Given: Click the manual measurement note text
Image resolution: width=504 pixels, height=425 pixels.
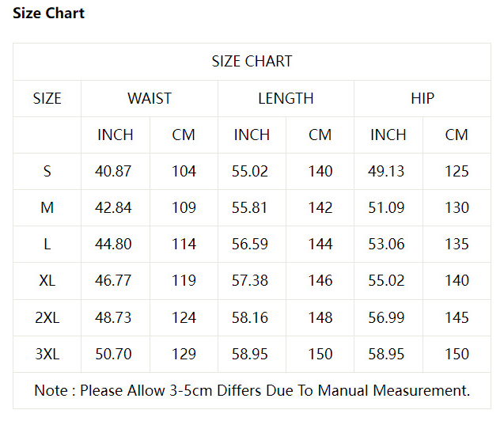Looking at the screenshot, I should [252, 391].
